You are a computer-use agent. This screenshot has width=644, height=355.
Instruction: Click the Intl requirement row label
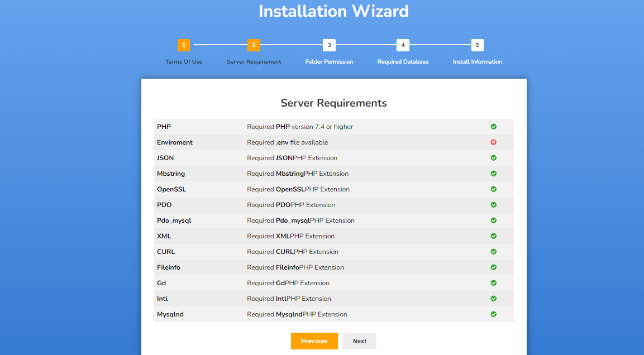163,299
